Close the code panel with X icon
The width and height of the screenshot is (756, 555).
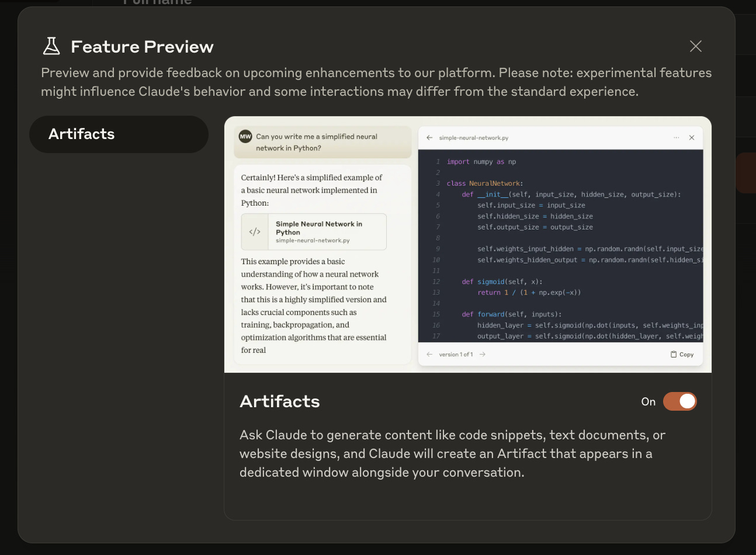(692, 138)
